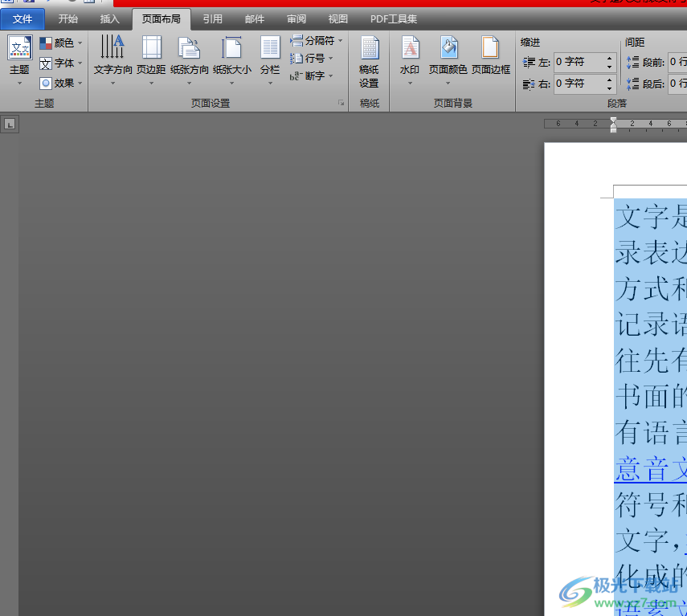
Task: Expand the 主题 dropdown arrow
Action: pos(20,84)
